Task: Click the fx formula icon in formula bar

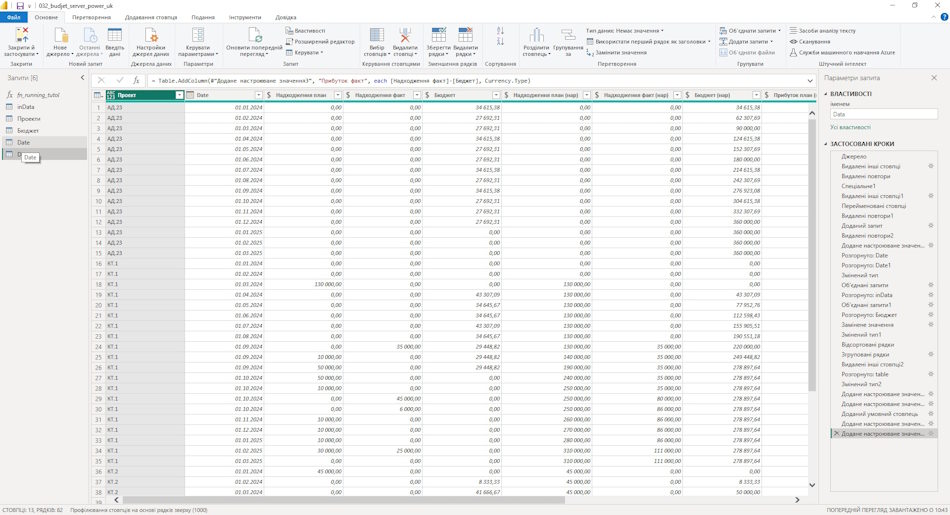Action: click(136, 80)
